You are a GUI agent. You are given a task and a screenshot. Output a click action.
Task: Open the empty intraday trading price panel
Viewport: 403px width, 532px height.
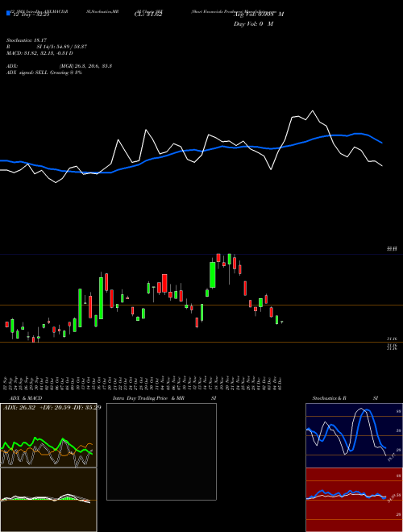(161, 451)
